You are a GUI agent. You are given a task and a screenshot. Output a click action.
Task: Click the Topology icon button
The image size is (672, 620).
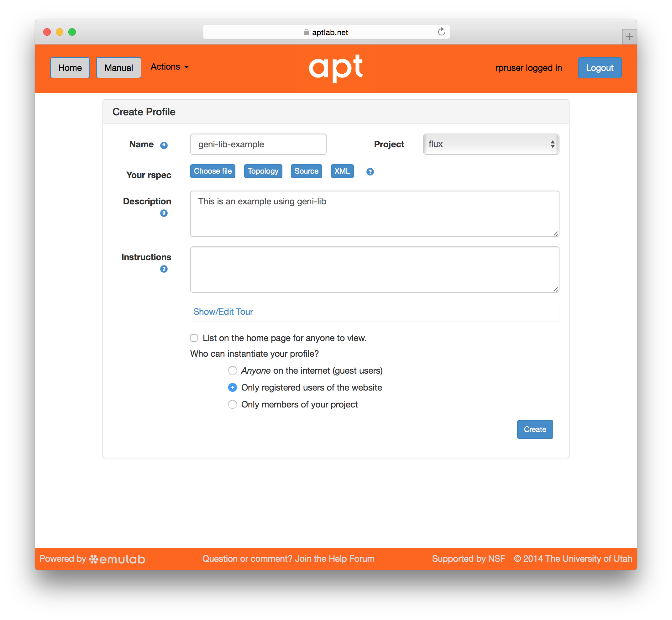click(263, 171)
